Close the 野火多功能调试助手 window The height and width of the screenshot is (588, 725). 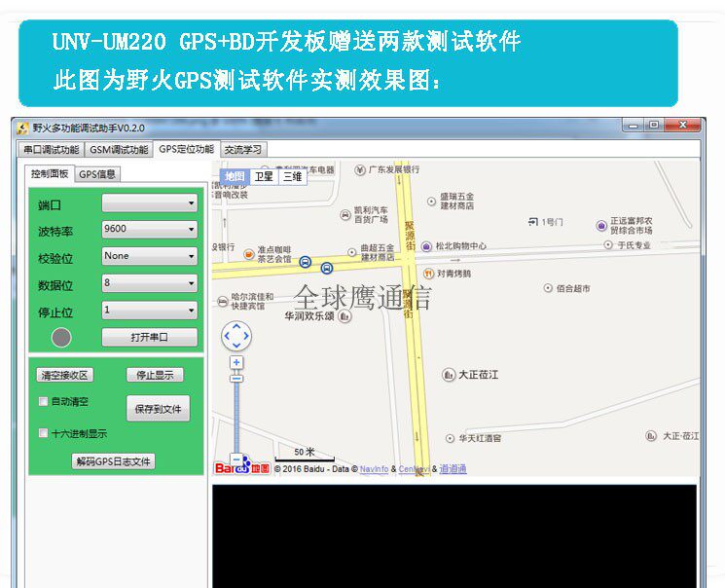683,125
